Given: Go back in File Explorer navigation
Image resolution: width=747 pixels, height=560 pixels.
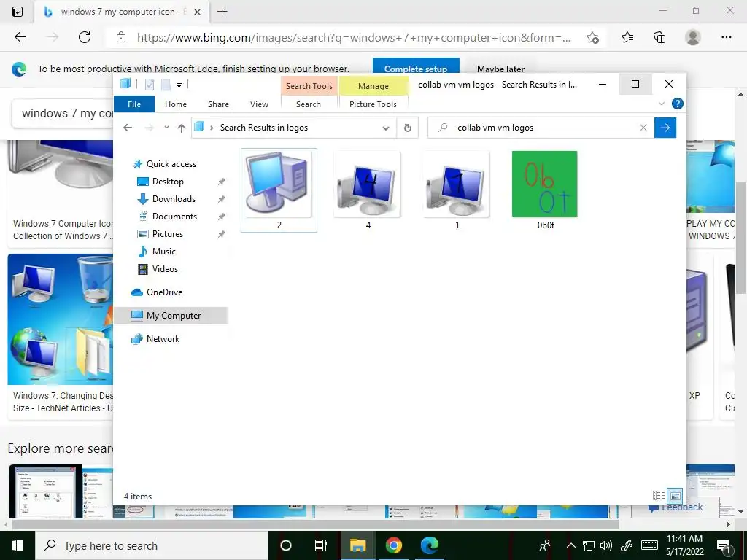Looking at the screenshot, I should (x=128, y=128).
